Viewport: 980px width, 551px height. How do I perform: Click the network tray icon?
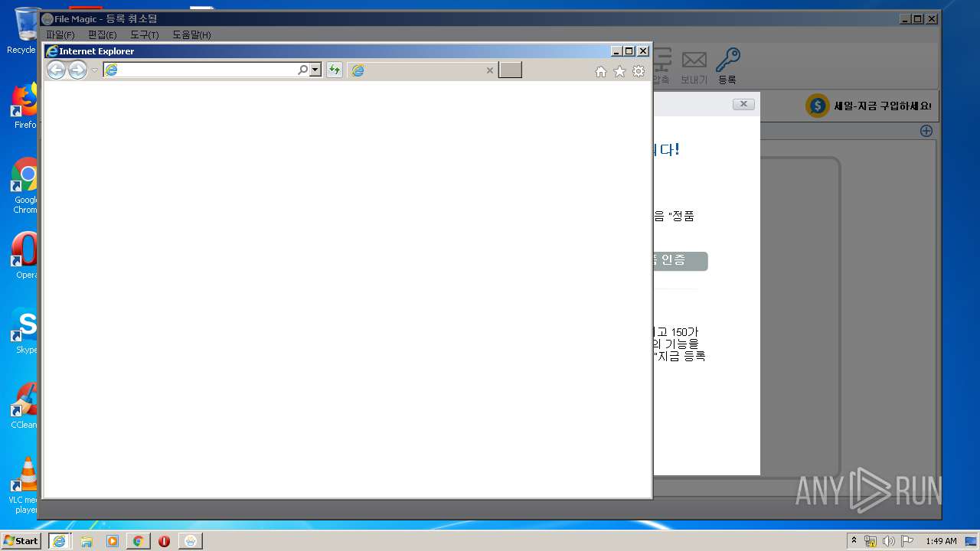click(x=871, y=541)
